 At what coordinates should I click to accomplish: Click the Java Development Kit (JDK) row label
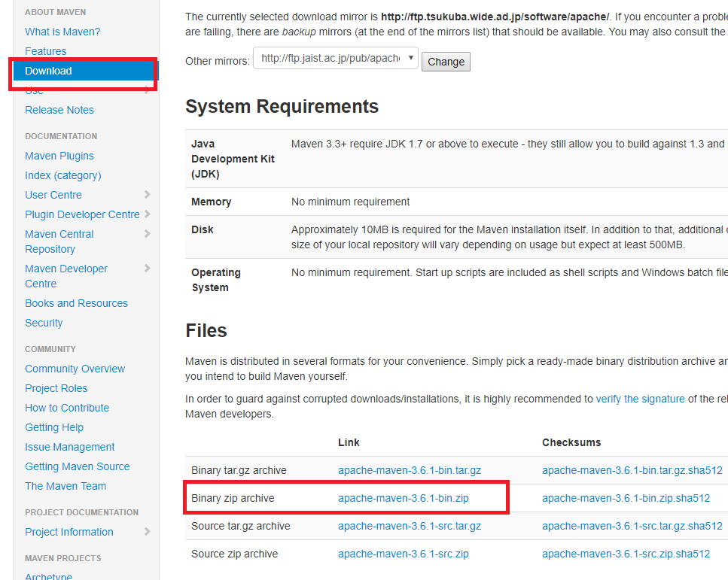pos(233,159)
